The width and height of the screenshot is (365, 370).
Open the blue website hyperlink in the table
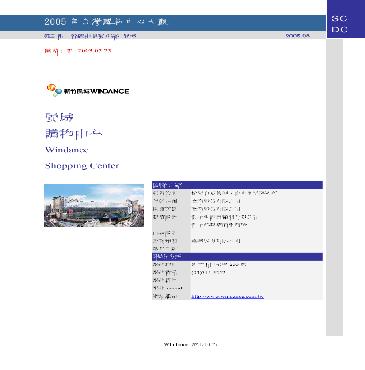228,296
